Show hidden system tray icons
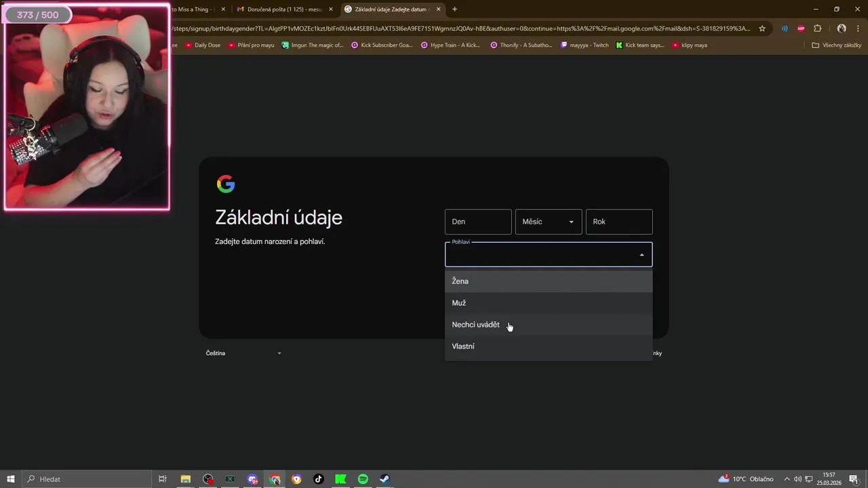This screenshot has width=868, height=488. (x=787, y=479)
